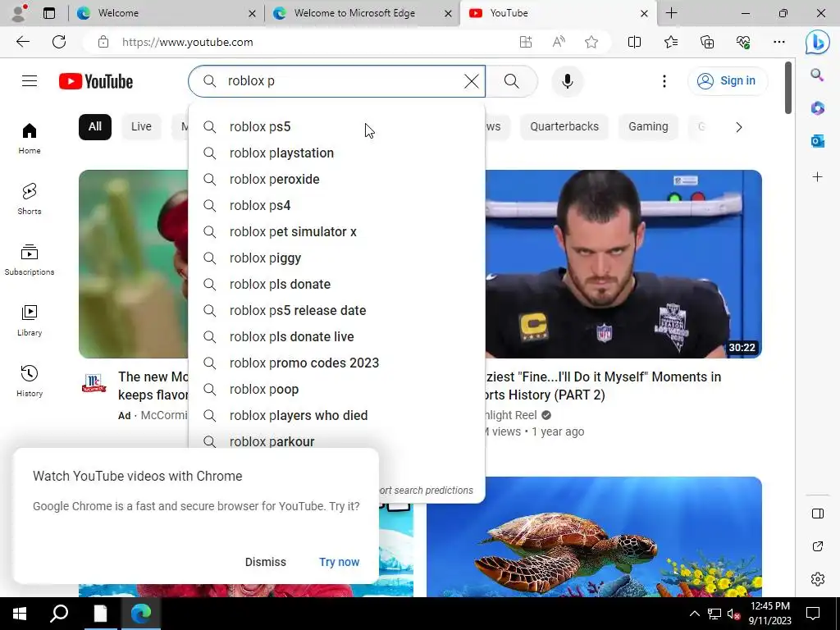Choose suggestion roblox playstation
This screenshot has height=630, width=840.
337,153
